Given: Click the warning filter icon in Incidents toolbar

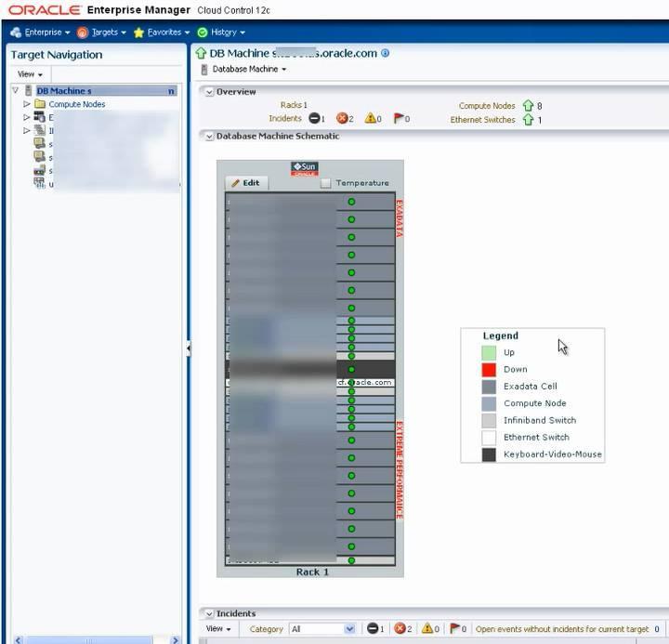Looking at the screenshot, I should (427, 628).
